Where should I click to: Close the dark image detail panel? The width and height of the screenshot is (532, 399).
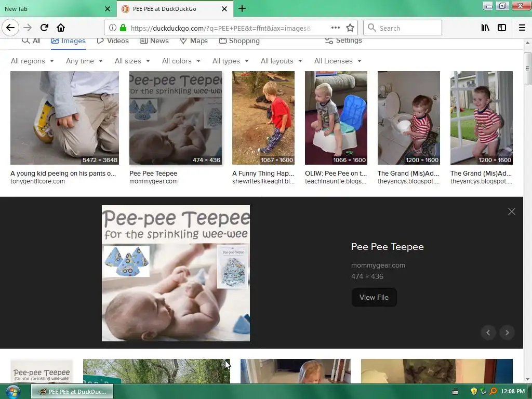pyautogui.click(x=511, y=212)
